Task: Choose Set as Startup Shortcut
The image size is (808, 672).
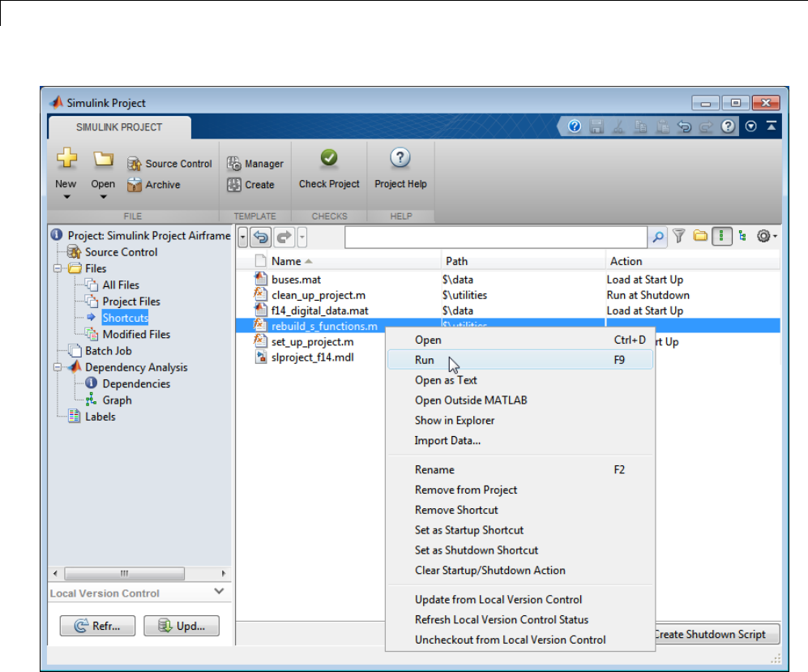Action: click(520, 530)
